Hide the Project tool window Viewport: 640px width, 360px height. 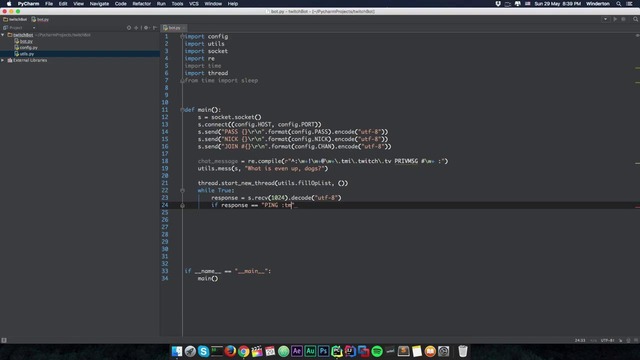point(155,28)
